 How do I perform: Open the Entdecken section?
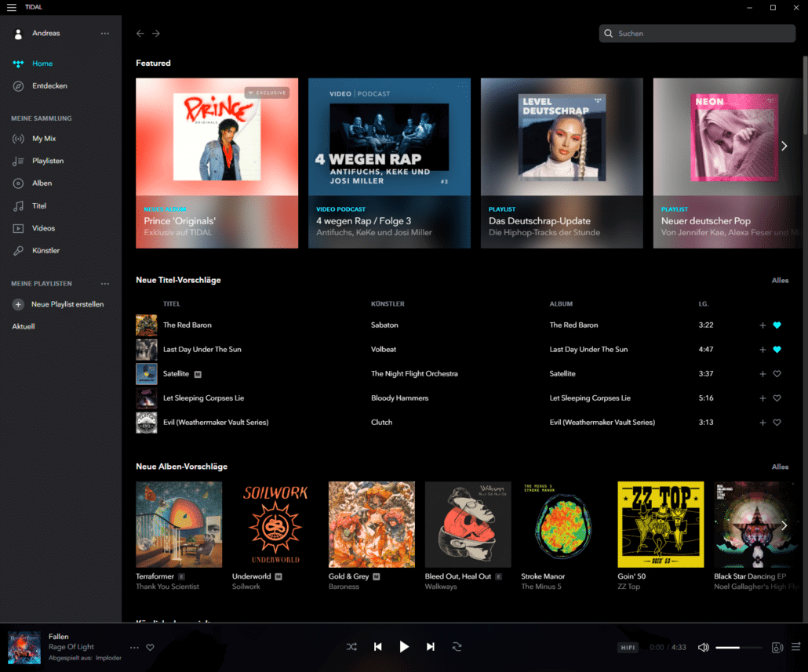coord(49,86)
